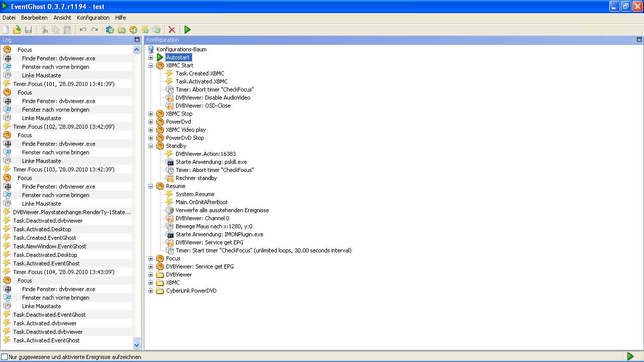644x362 pixels.
Task: Open the Konfiguration menu
Action: pyautogui.click(x=93, y=18)
